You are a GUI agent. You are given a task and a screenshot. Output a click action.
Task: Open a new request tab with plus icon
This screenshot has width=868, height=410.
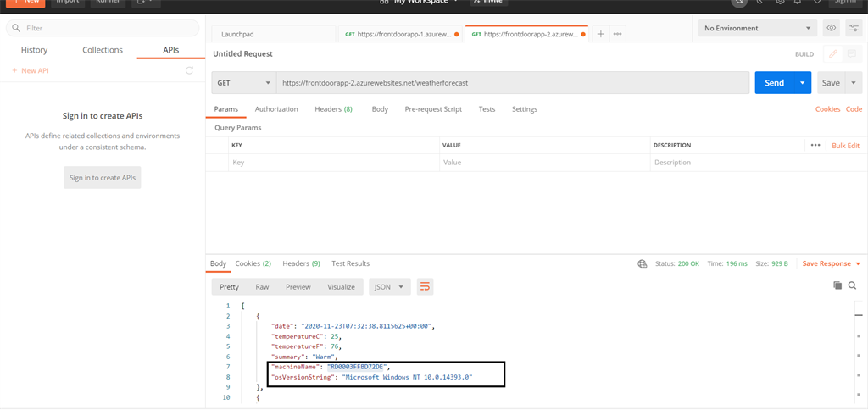[x=601, y=34]
